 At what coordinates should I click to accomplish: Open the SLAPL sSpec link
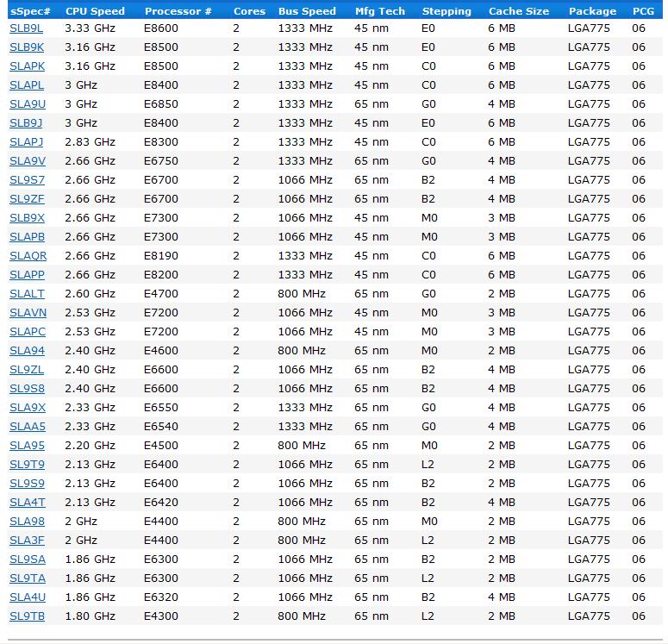point(27,85)
